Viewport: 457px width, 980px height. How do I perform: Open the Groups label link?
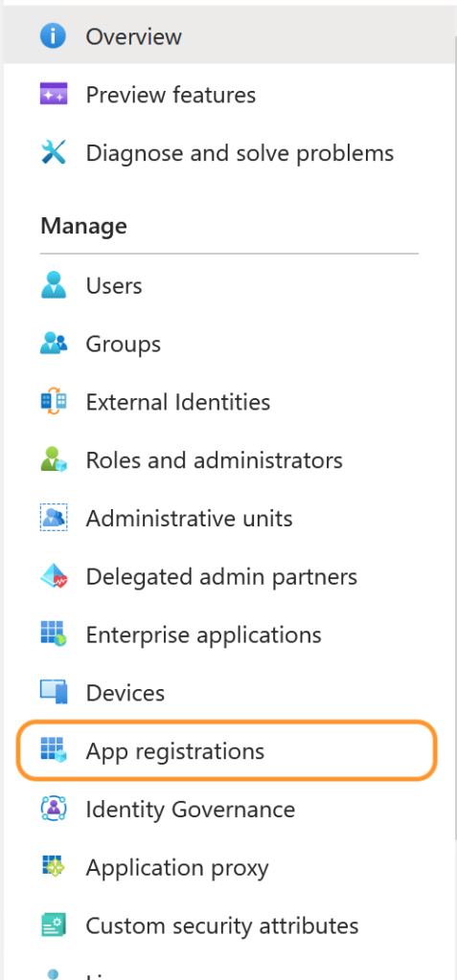pyautogui.click(x=124, y=344)
